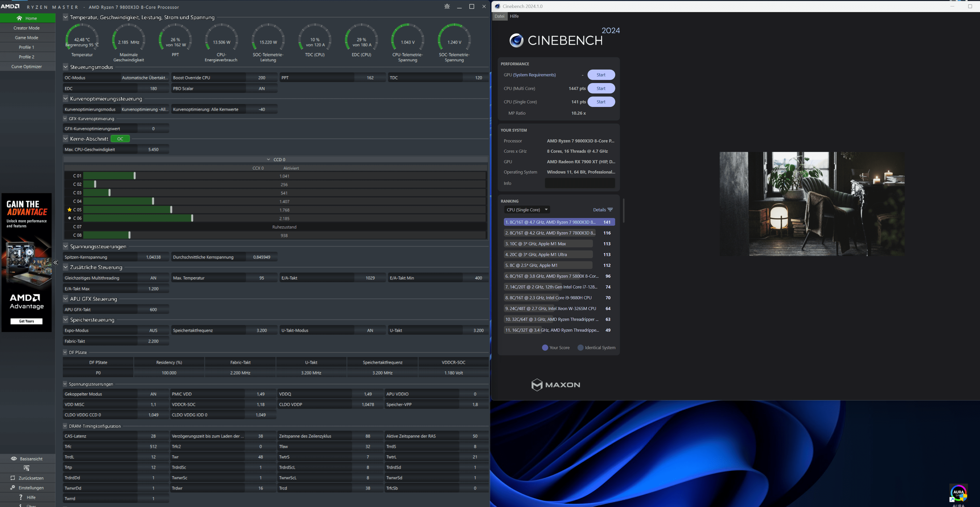
Task: Click the Info input field in Cinebench
Action: [580, 183]
